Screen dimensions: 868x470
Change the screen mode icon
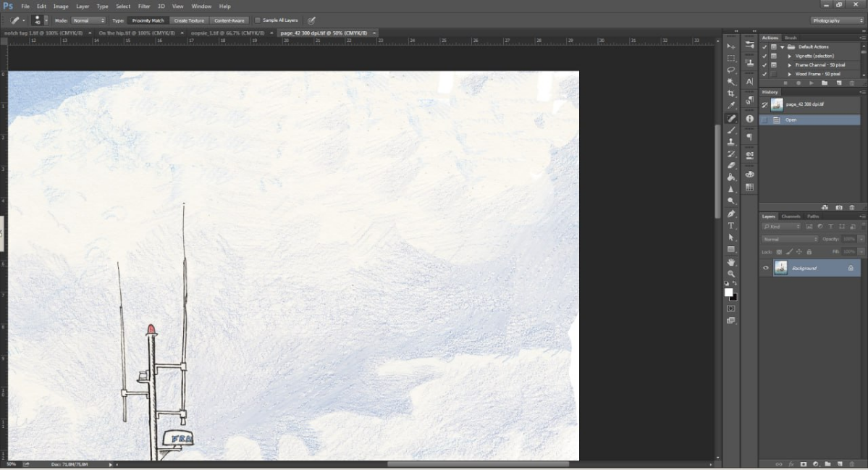731,321
